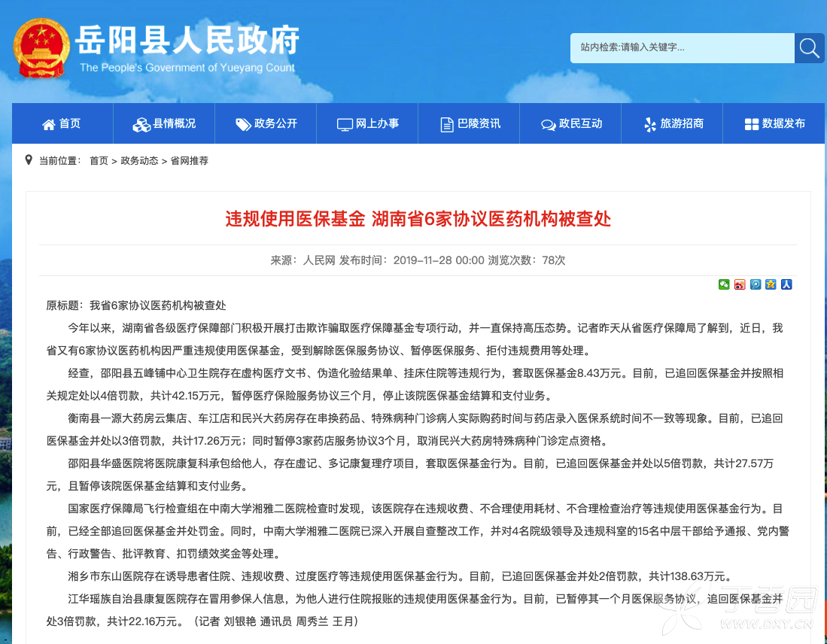Click the red article headline 违规使用医保基金

click(418, 218)
